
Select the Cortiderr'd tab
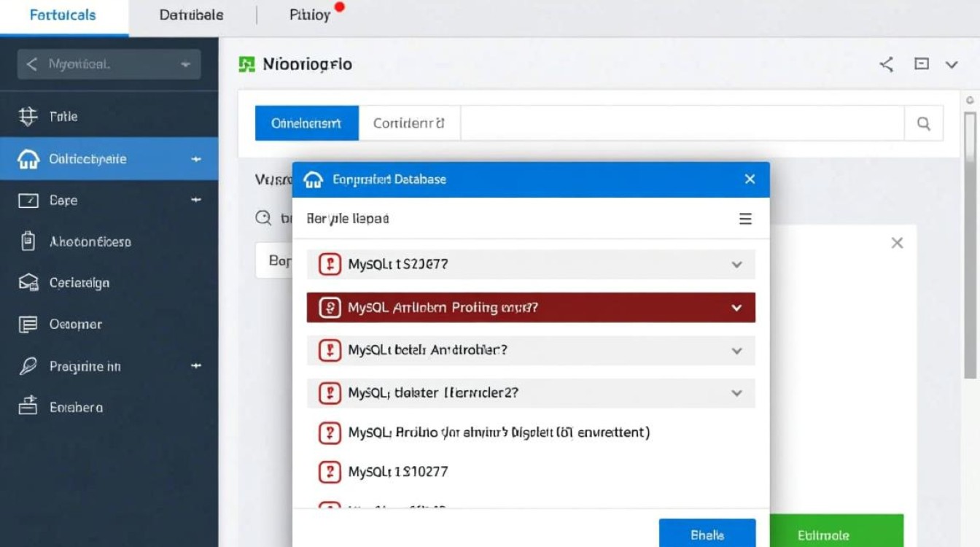pos(408,123)
